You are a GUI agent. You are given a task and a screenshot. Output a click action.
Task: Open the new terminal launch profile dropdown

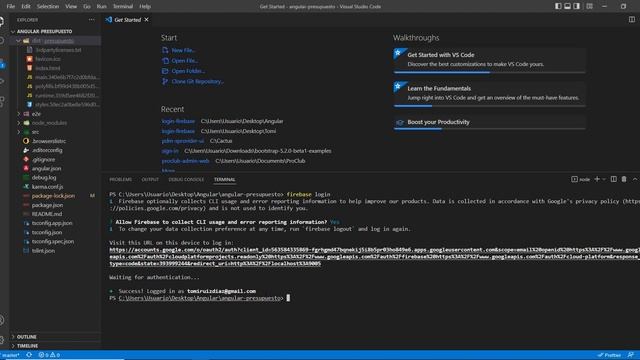604,179
